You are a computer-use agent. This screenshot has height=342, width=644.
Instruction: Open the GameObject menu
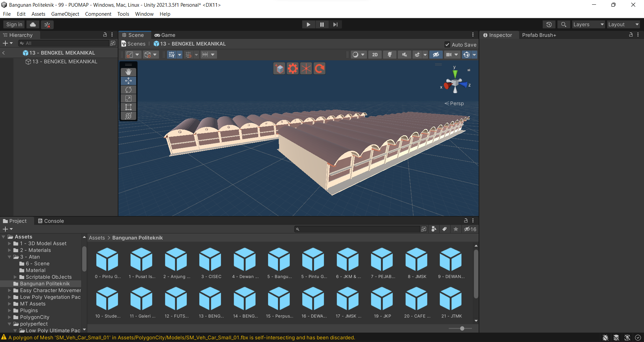coord(65,14)
